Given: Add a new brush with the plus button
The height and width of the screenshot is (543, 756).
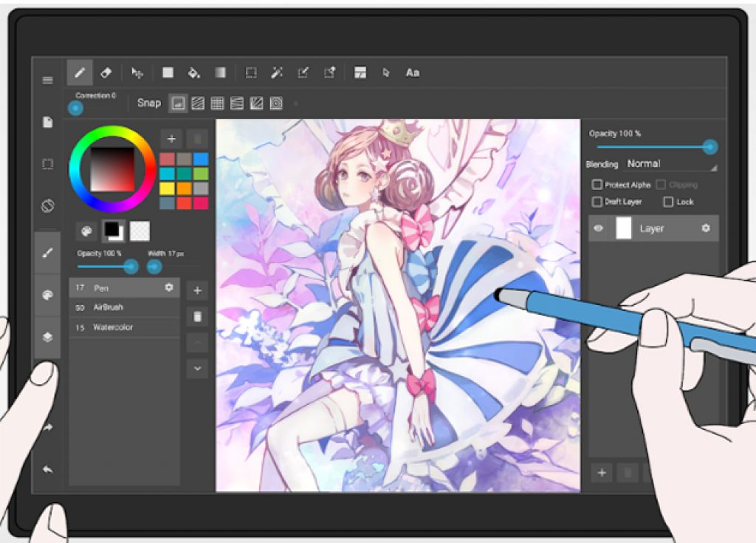Looking at the screenshot, I should (x=196, y=290).
